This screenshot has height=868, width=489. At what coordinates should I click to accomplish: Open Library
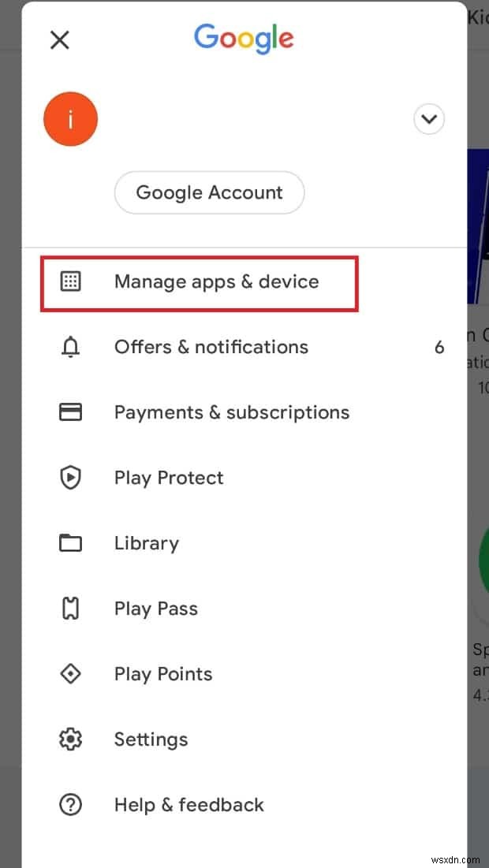[x=146, y=543]
